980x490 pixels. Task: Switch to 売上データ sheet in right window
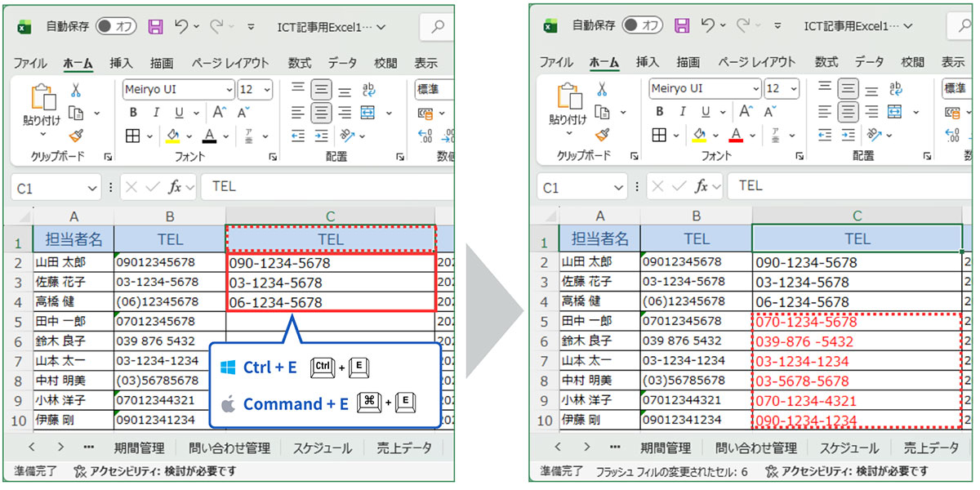[930, 448]
